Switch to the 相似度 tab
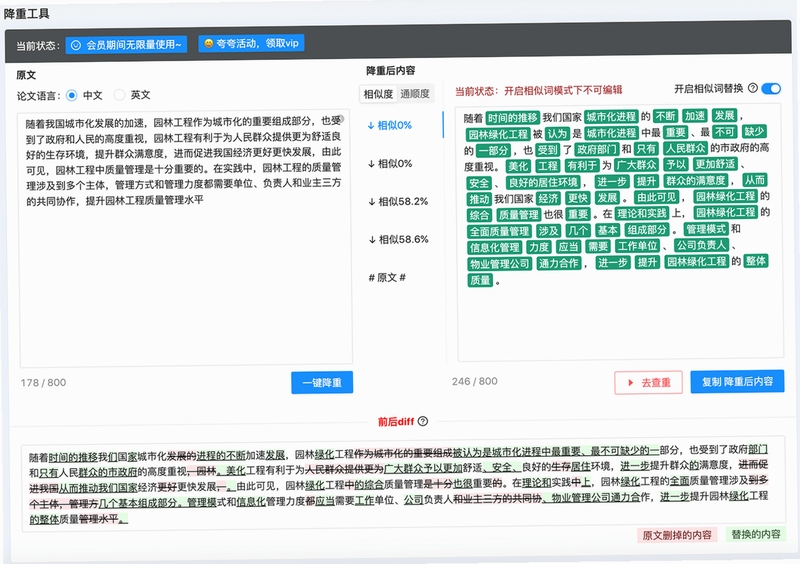800x564 pixels. click(x=378, y=94)
